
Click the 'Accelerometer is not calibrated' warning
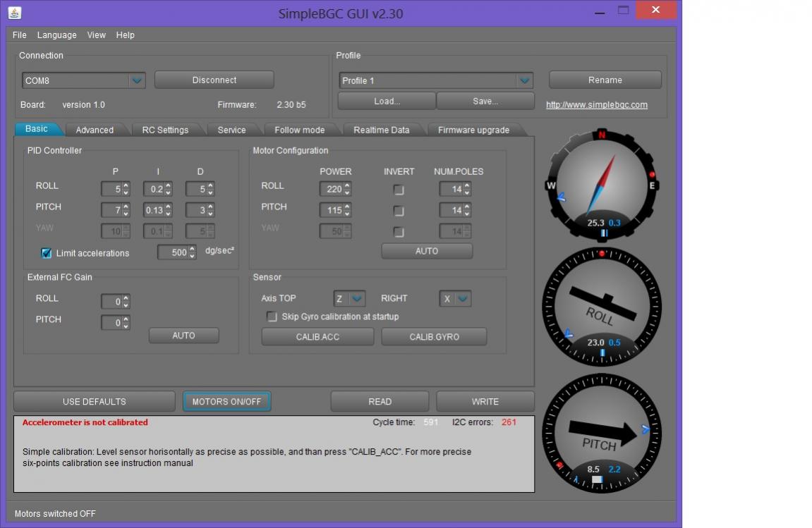click(85, 422)
